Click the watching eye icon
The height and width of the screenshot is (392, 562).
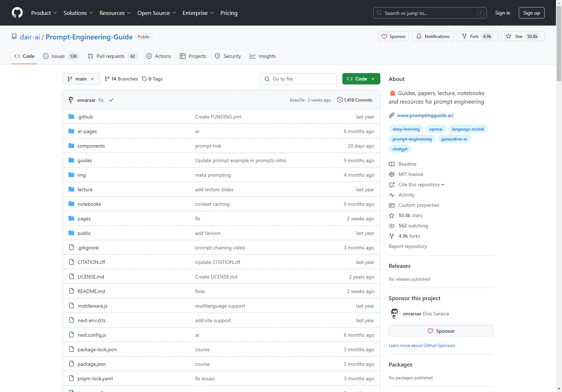coord(392,226)
